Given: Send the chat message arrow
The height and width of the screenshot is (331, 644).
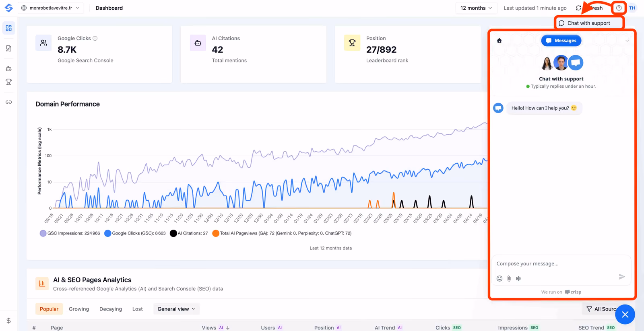Looking at the screenshot, I should tap(622, 277).
